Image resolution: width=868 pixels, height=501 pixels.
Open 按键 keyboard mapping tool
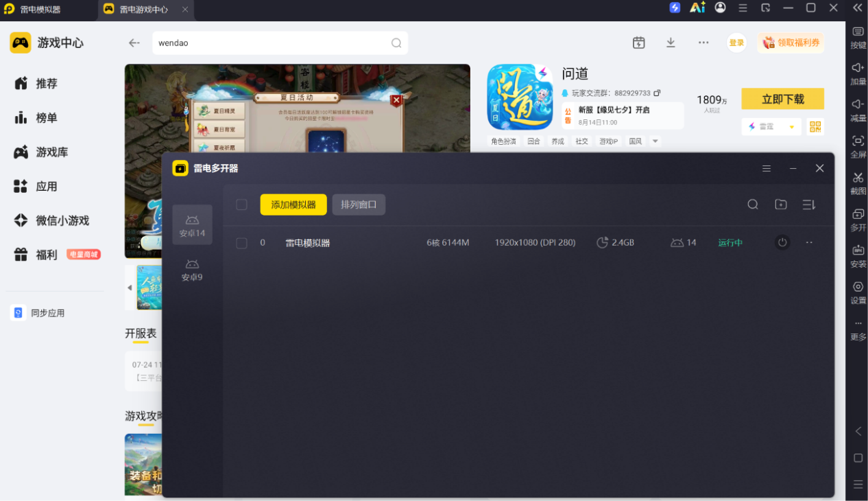[x=858, y=38]
